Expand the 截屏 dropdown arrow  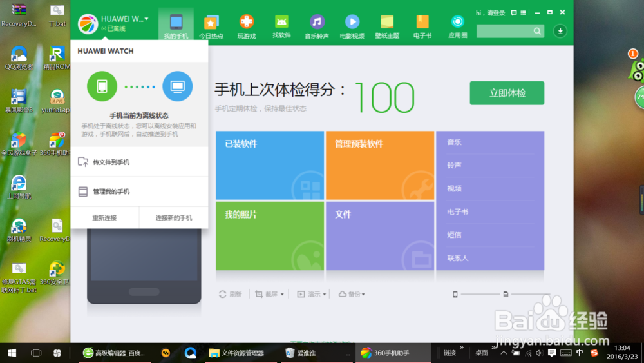[282, 295]
